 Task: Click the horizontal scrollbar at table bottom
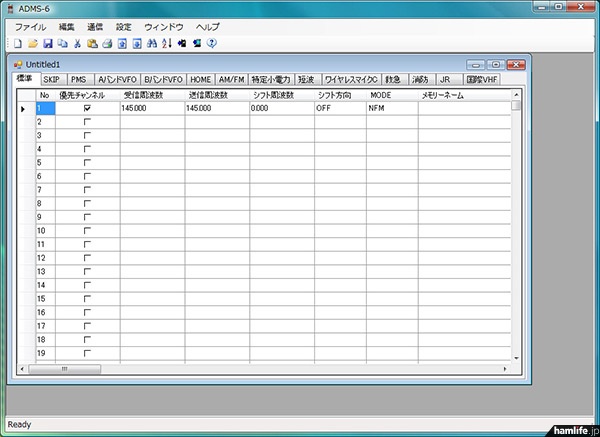pos(270,369)
